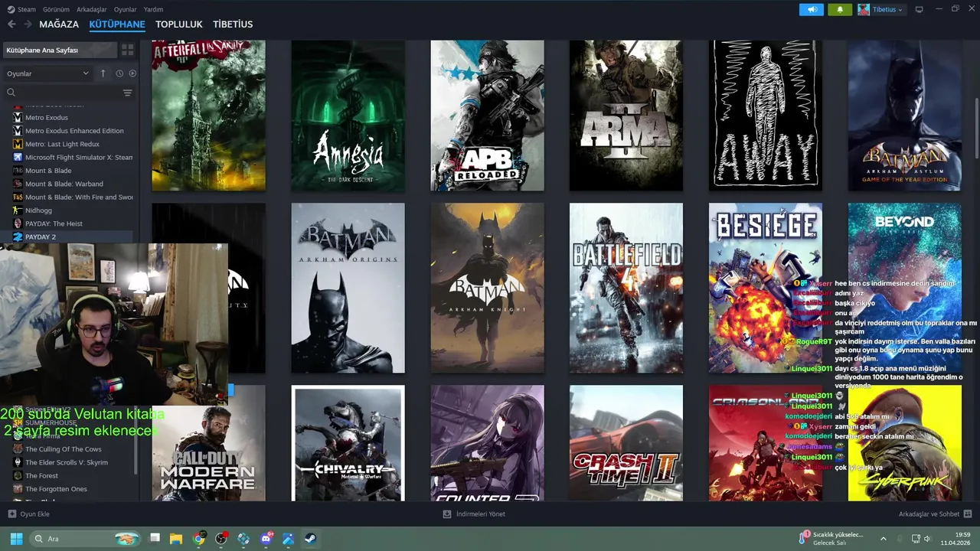Open the Tibetius account dropdown
Viewport: 980px width, 551px height.
tap(881, 9)
